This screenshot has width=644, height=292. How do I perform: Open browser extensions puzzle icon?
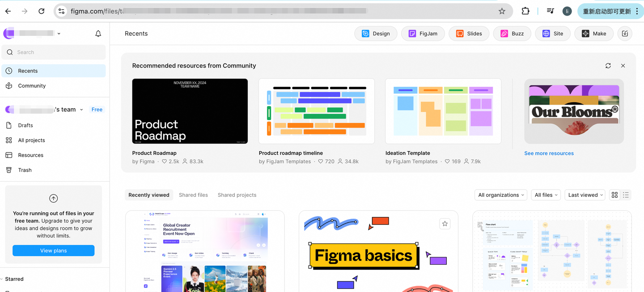point(525,11)
